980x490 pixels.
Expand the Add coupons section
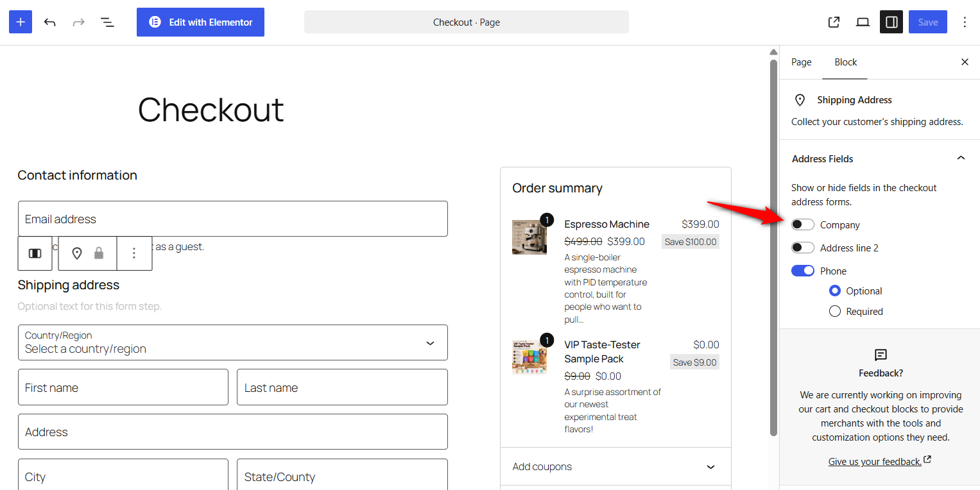[x=615, y=466]
